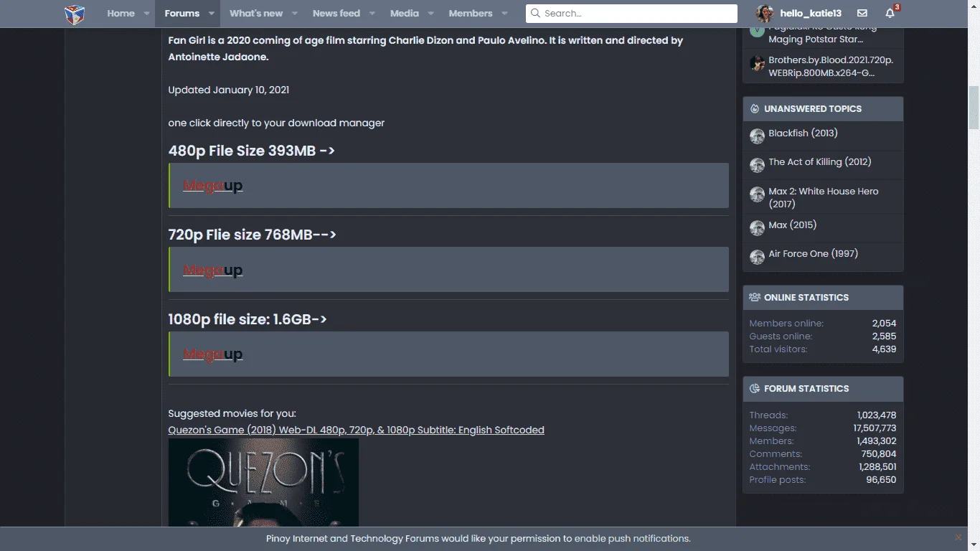Screen dimensions: 980x551
Task: Click avatar beside Max (2015)
Action: pyautogui.click(x=757, y=228)
